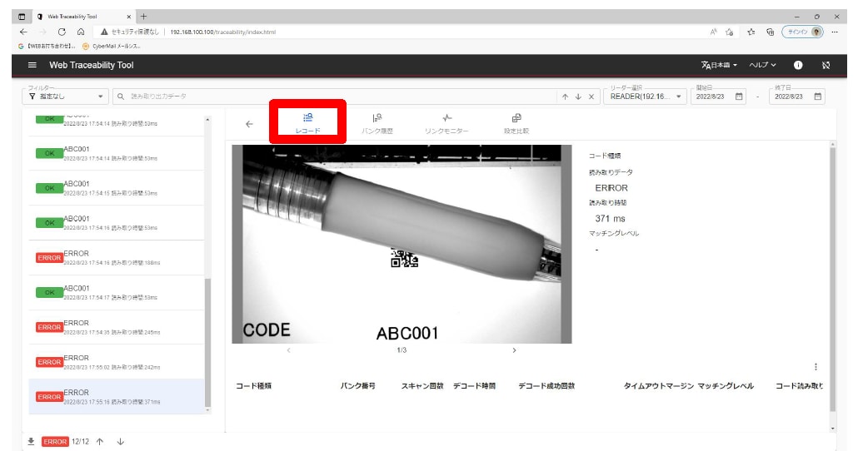Open the browser collections icon
The image size is (868, 451).
pos(770,32)
